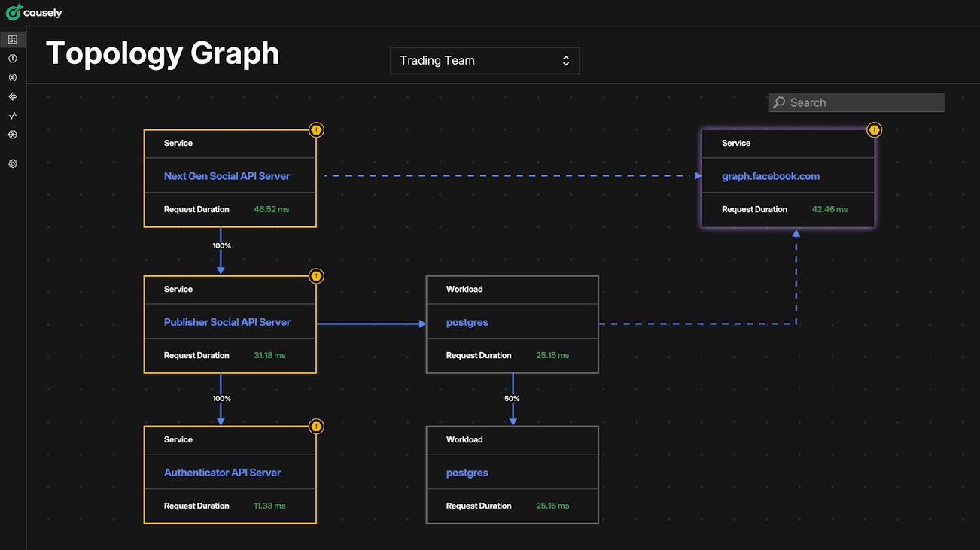The height and width of the screenshot is (550, 980).
Task: Select the circular root-cause target icon
Action: tap(12, 77)
